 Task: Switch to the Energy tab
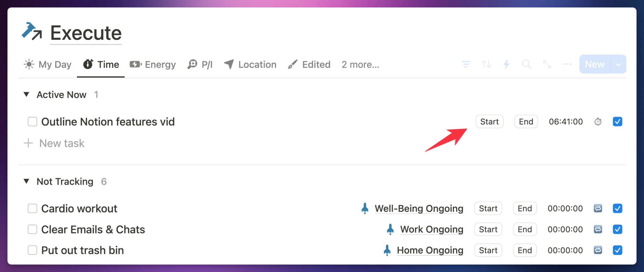tap(153, 64)
